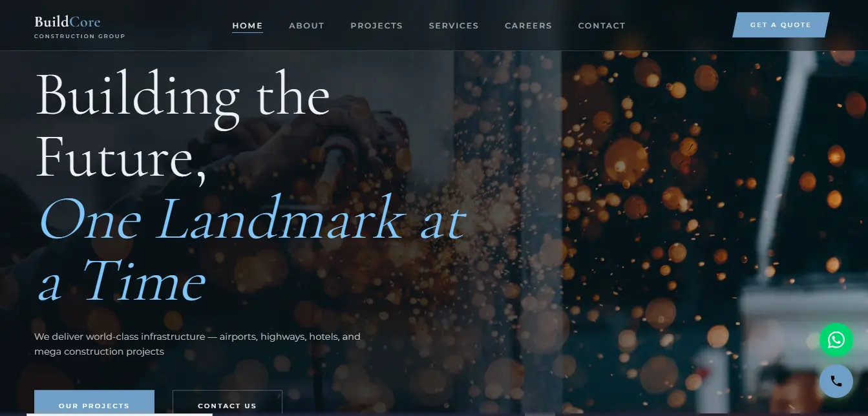
Task: Click the "We deliver world-class infrastructure" paragraph
Action: point(197,344)
